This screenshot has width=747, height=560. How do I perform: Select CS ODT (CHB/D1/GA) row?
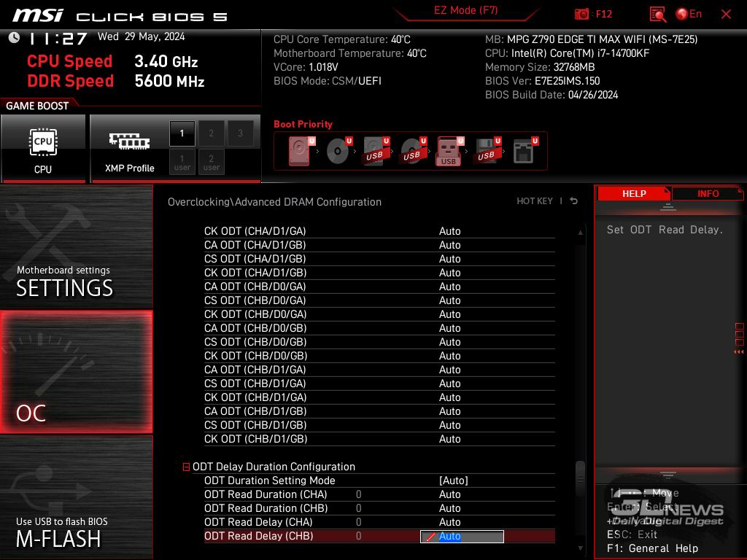click(379, 384)
